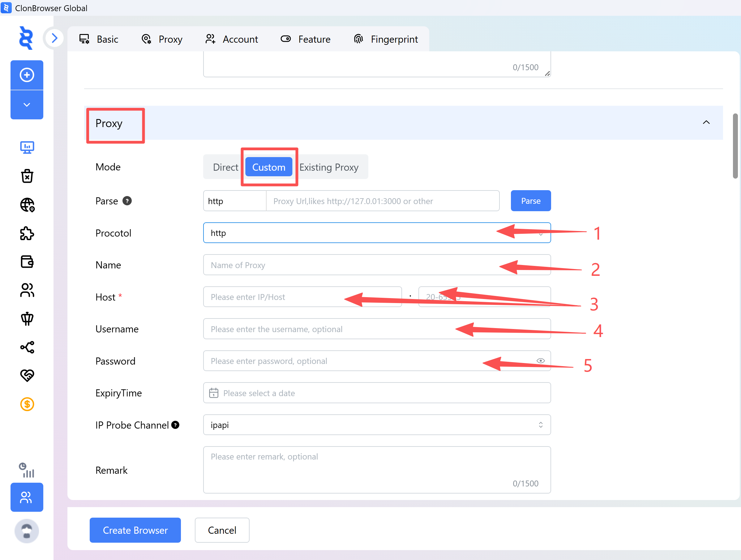Click the Cancel button
This screenshot has width=741, height=560.
222,530
